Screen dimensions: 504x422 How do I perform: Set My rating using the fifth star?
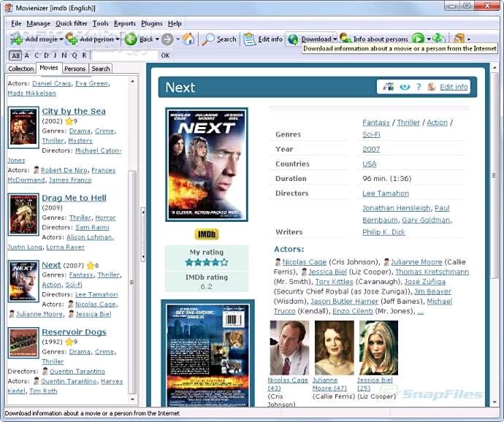click(x=224, y=262)
